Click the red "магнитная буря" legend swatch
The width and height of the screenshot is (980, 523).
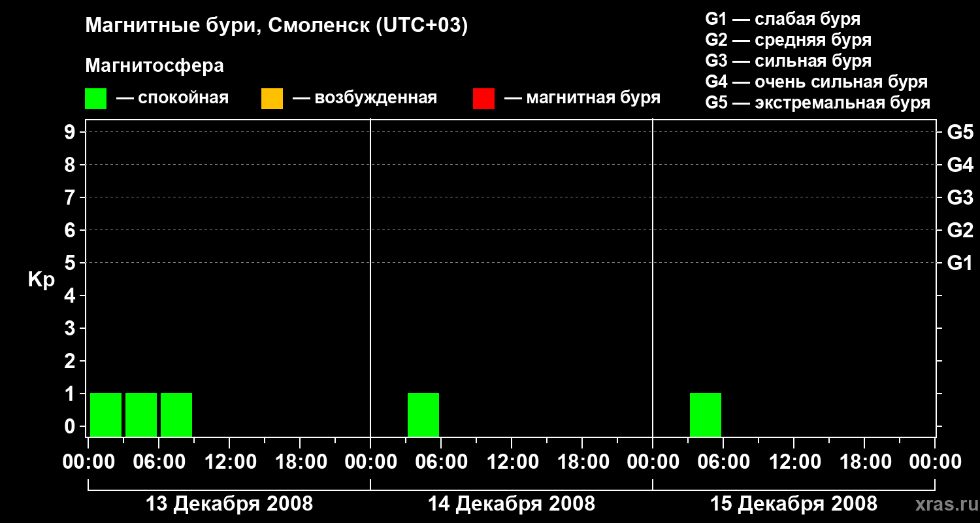[483, 99]
